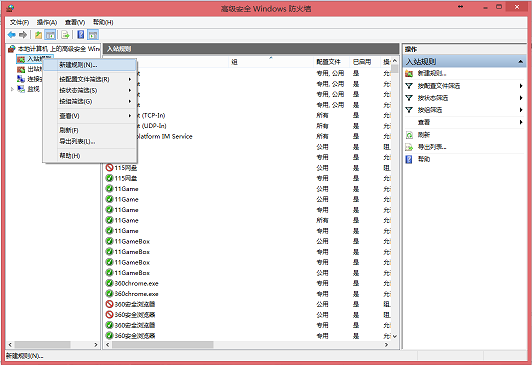Image resolution: width=532 pixels, height=365 pixels.
Task: Click the tree pane horizontal scrollbar thumb
Action: point(42,345)
